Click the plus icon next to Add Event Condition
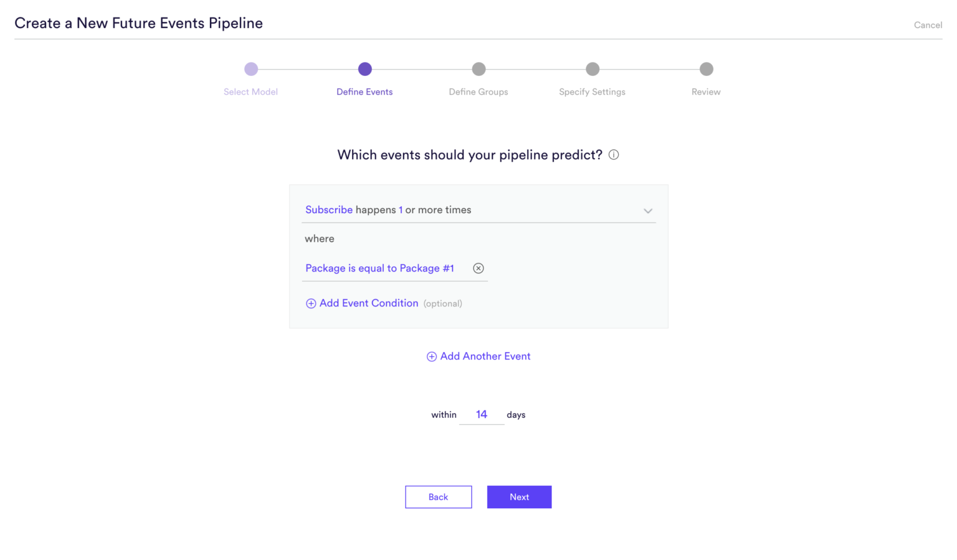This screenshot has height=560, width=957. click(311, 303)
